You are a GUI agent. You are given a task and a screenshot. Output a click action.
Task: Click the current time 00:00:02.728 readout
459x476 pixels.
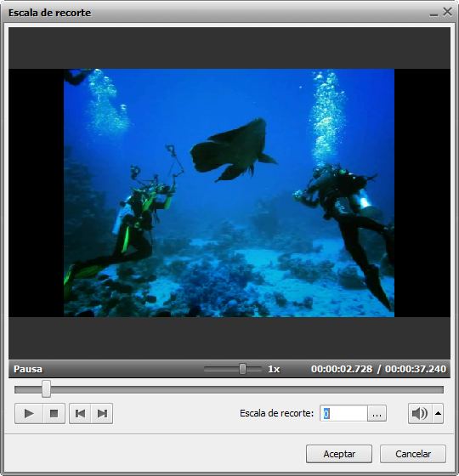(x=342, y=369)
